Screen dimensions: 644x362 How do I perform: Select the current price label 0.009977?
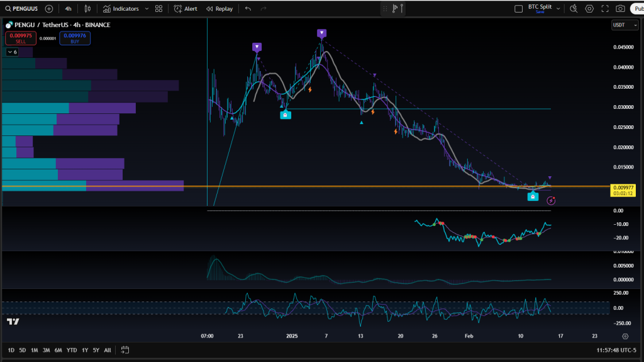623,190
